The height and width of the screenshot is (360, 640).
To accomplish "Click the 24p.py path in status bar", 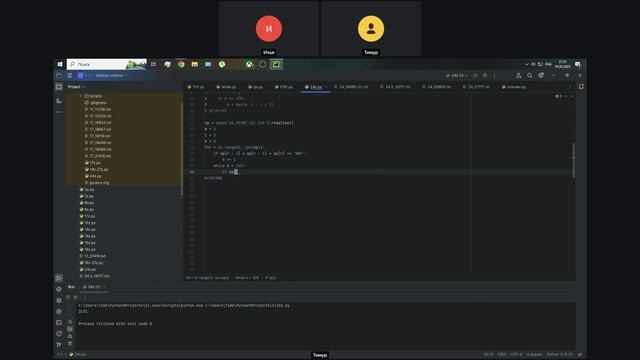I will (78, 355).
